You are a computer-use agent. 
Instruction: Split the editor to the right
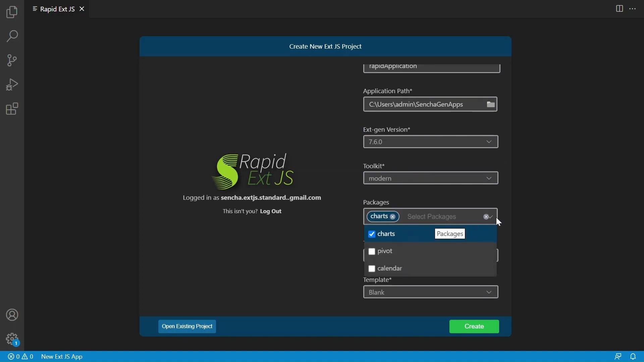tap(620, 9)
